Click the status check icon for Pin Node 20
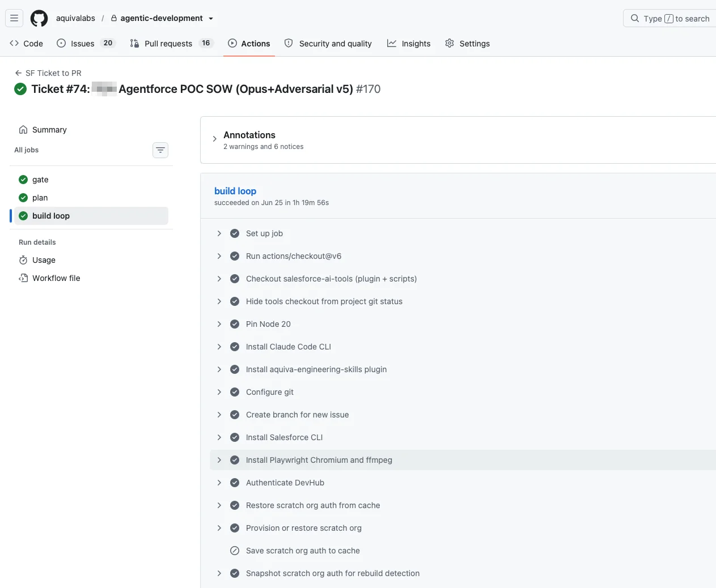 coord(235,324)
